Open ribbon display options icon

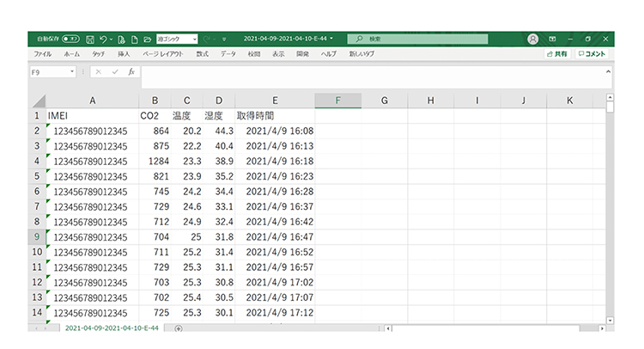click(552, 39)
